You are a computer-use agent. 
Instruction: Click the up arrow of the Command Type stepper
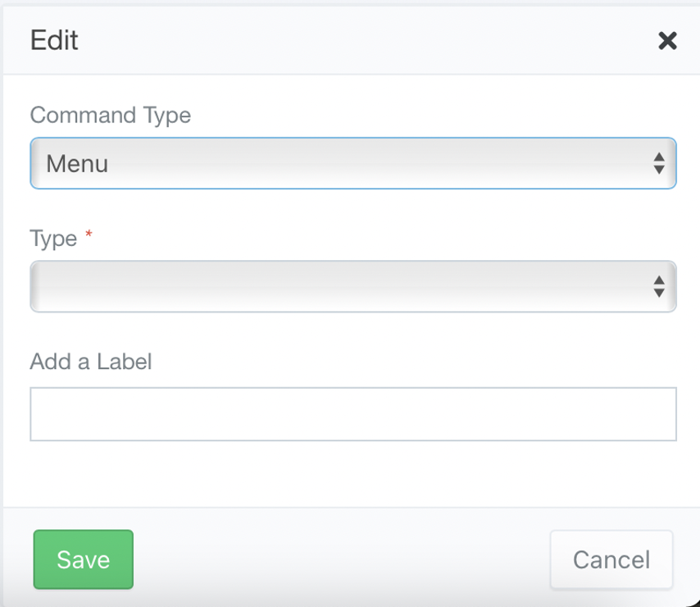click(659, 157)
